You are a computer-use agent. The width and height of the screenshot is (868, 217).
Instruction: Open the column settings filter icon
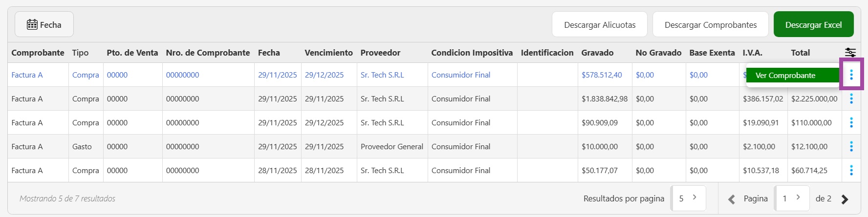(x=850, y=53)
